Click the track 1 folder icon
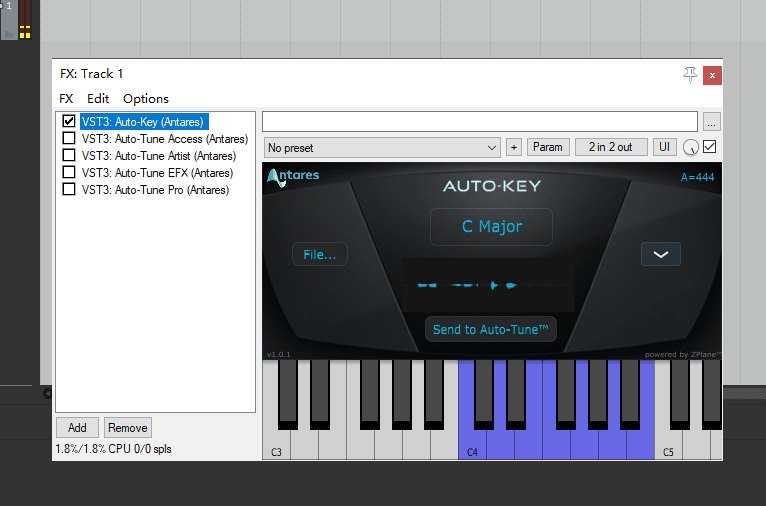The height and width of the screenshot is (506, 766). (8, 34)
